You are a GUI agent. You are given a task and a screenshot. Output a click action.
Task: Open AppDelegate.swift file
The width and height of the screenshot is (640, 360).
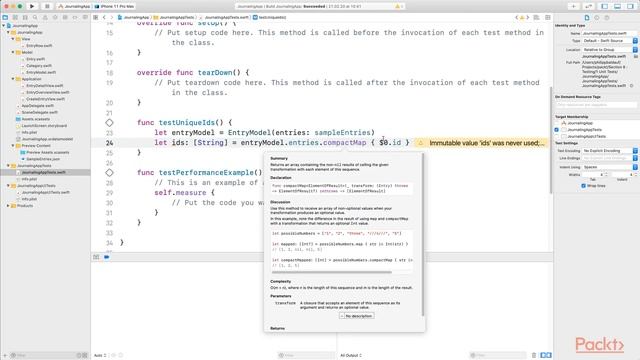[37, 106]
